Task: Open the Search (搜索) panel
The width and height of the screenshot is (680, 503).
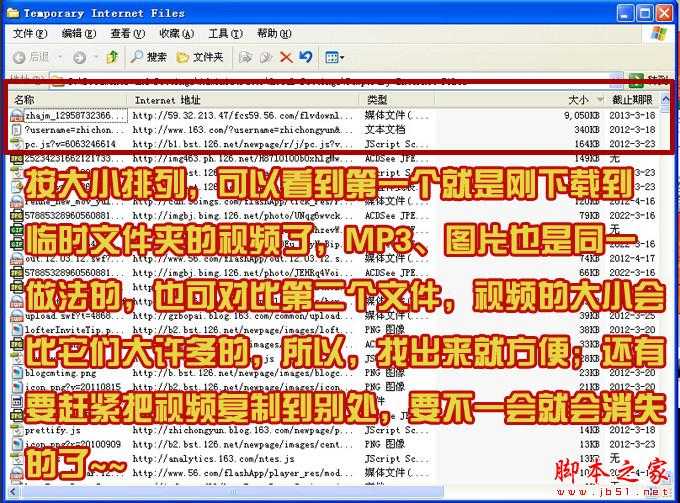Action: click(150, 57)
